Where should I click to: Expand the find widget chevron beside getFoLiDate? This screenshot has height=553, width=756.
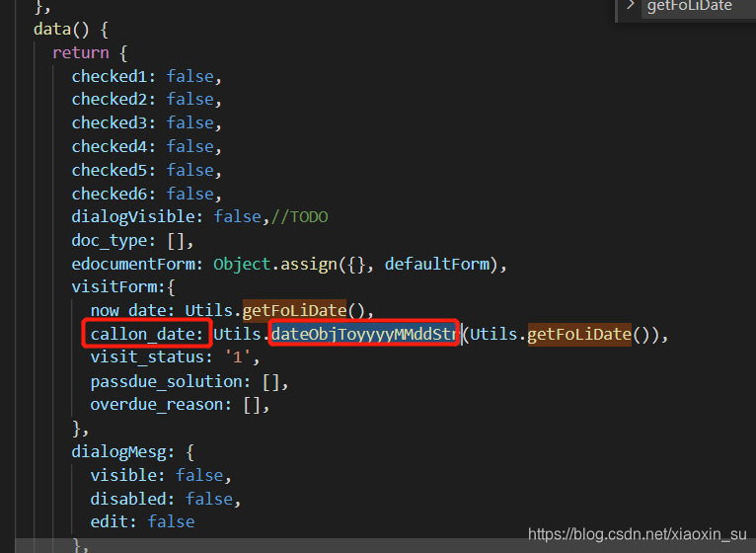point(630,5)
